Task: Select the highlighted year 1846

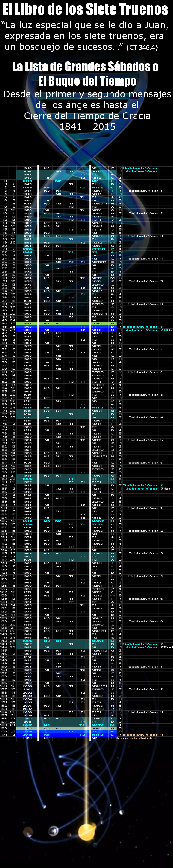Action: [x=27, y=187]
